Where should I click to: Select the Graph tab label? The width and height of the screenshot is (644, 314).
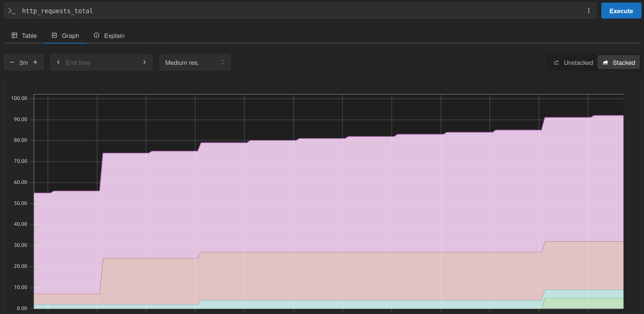pos(70,36)
